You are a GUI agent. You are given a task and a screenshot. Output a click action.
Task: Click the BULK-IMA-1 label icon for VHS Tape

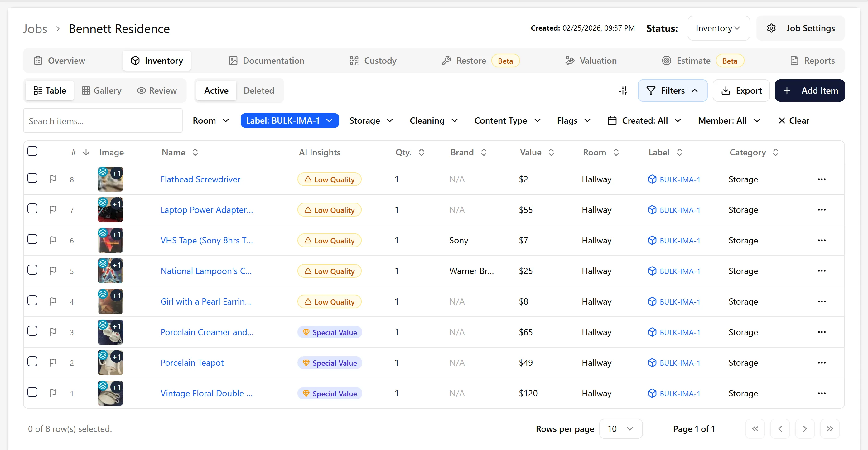pos(652,240)
